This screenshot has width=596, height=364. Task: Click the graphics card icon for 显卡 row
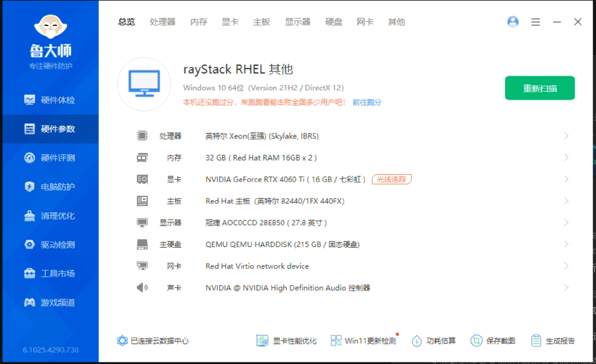(142, 179)
